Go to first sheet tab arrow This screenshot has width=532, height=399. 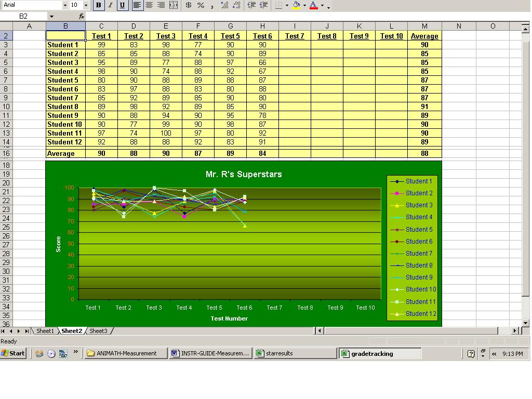3,331
